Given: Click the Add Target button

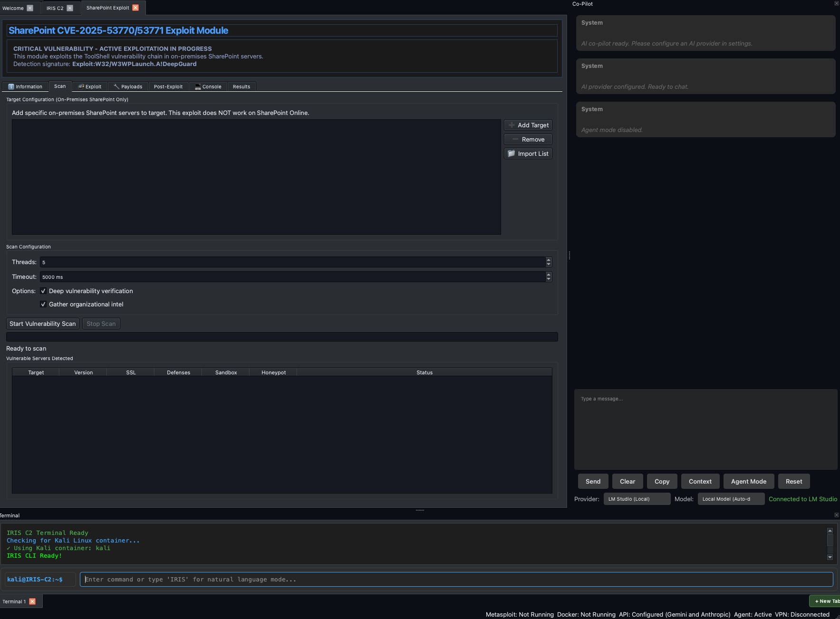Looking at the screenshot, I should click(528, 125).
